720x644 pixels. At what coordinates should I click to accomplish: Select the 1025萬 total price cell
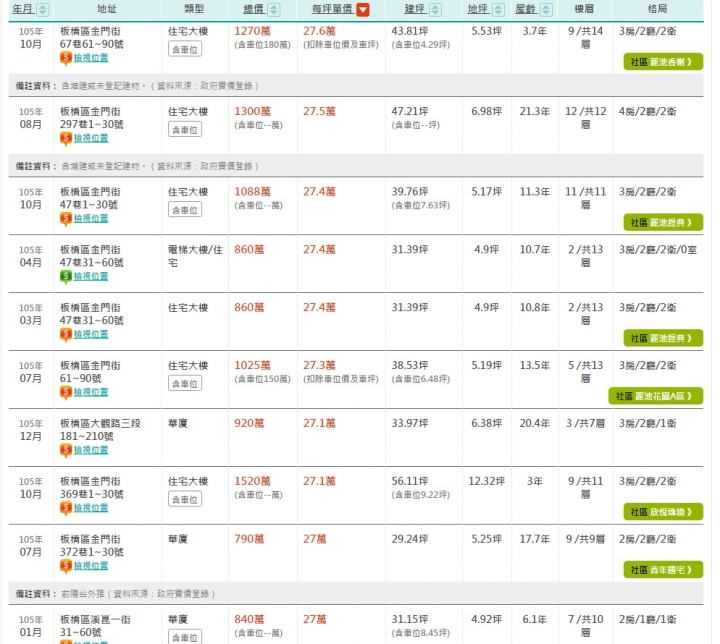253,366
